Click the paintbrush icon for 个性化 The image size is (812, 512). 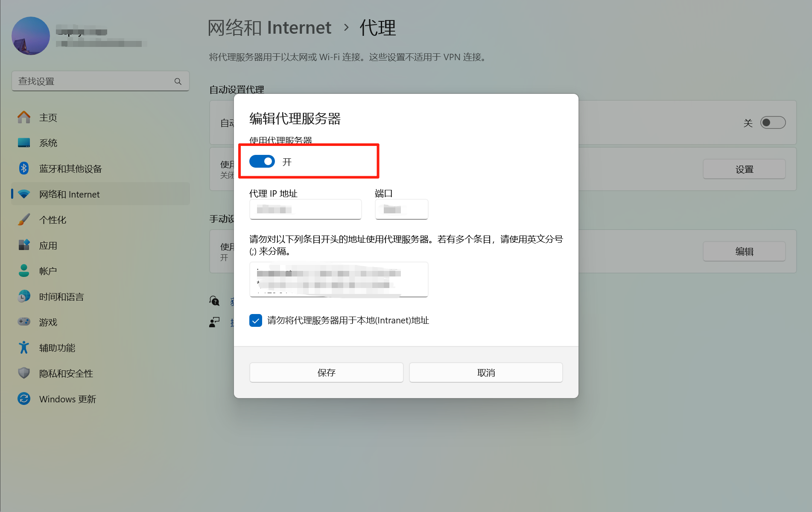click(x=24, y=220)
